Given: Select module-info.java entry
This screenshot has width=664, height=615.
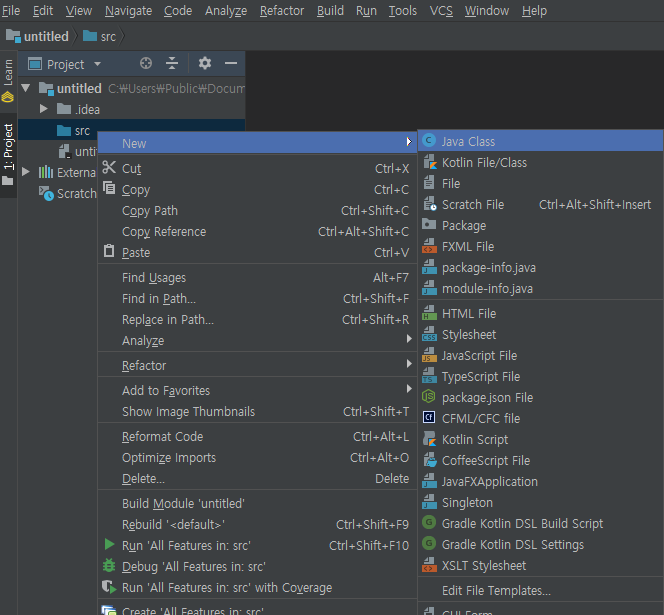Looking at the screenshot, I should tap(540, 288).
